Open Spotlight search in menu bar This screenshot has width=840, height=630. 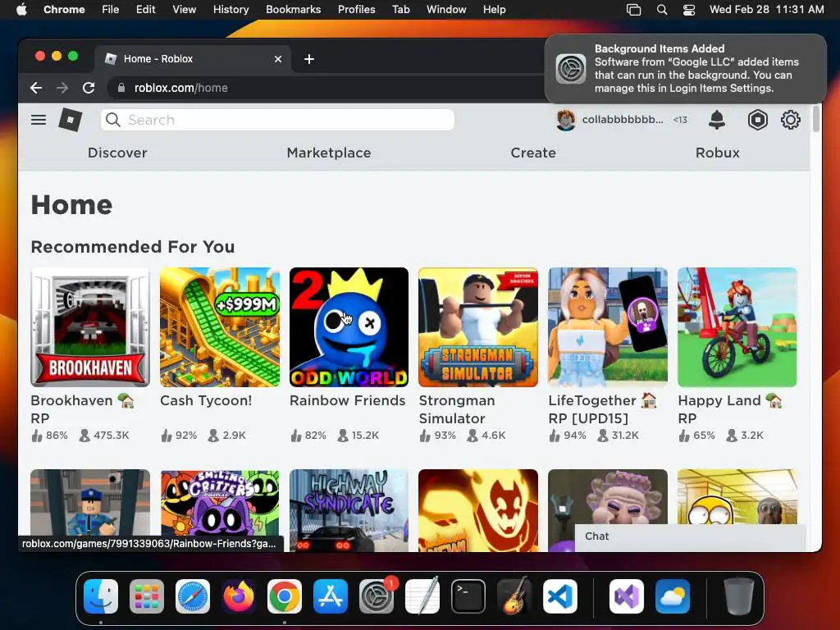pyautogui.click(x=662, y=10)
